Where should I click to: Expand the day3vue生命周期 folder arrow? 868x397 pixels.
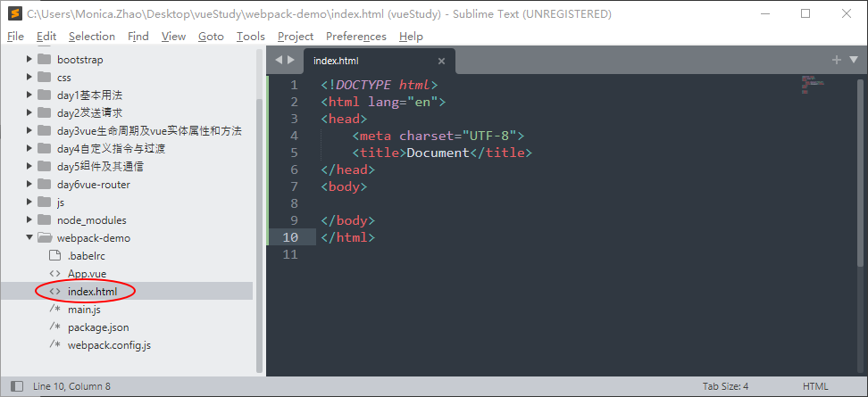29,130
